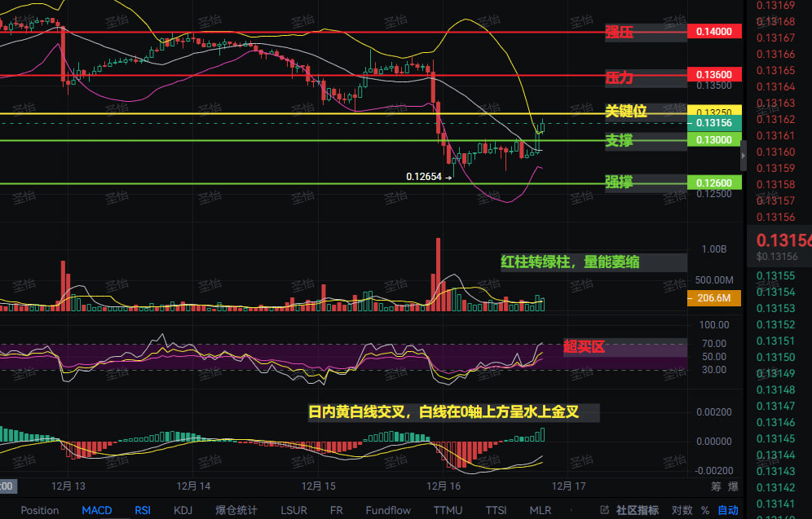Click the 0.14000 strong resistance price label
The width and height of the screenshot is (812, 519).
[x=714, y=32]
